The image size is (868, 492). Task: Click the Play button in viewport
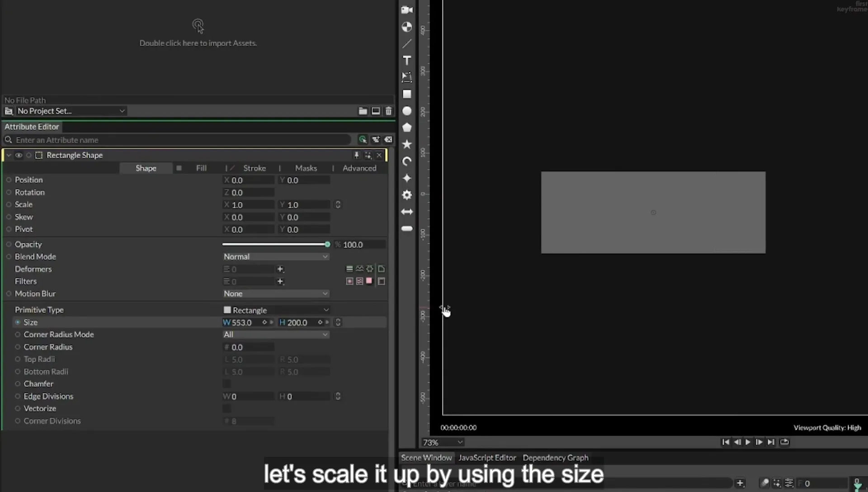coord(748,442)
